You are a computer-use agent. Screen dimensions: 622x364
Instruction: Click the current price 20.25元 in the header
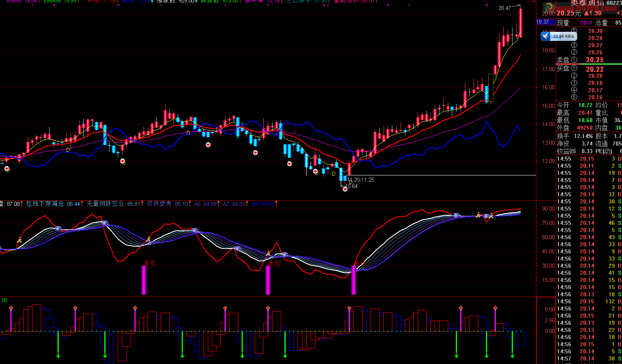coord(569,13)
